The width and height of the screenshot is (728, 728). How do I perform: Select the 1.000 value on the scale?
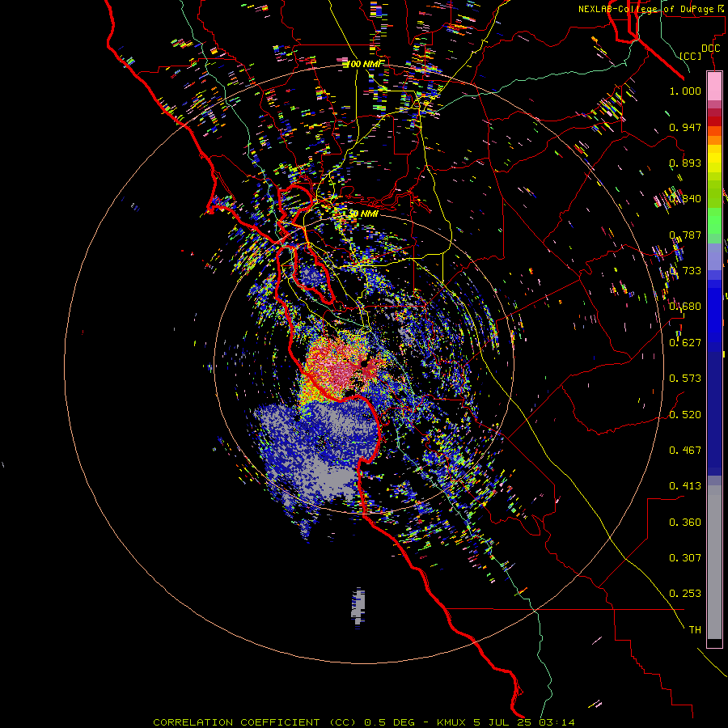pos(685,91)
